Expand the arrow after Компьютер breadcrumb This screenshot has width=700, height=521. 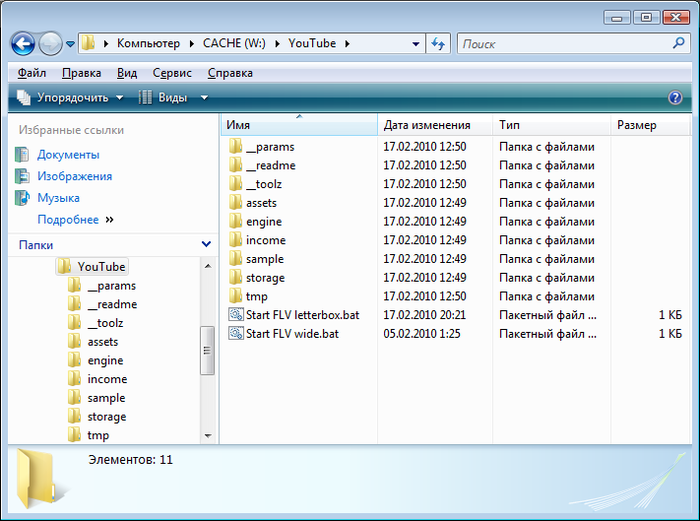tap(192, 44)
